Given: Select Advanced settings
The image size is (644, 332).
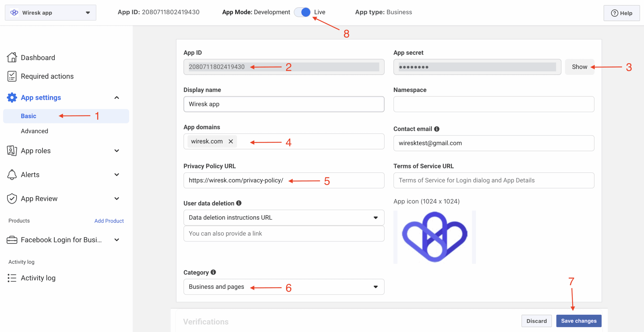Looking at the screenshot, I should pos(34,131).
